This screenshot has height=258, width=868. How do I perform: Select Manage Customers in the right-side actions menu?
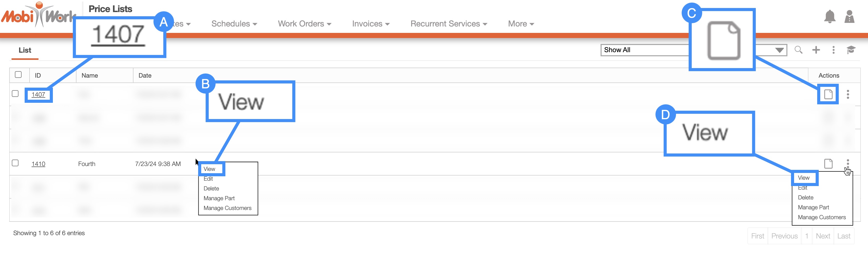click(x=822, y=217)
